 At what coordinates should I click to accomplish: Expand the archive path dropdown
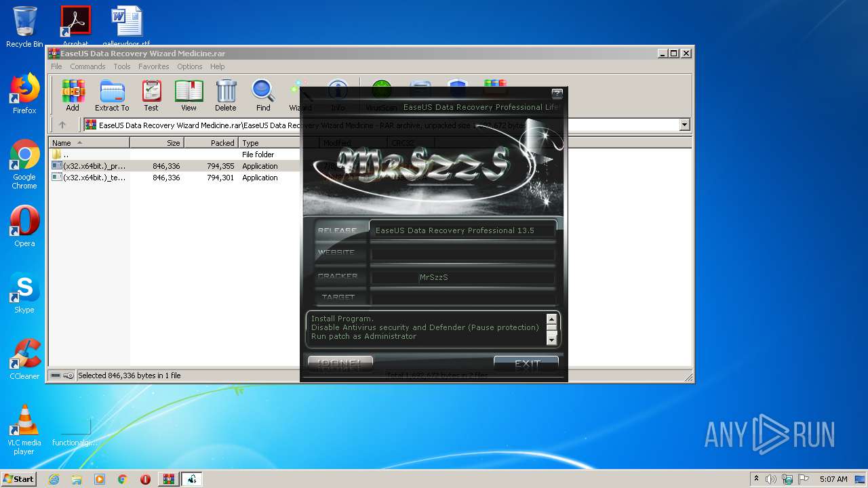[684, 125]
